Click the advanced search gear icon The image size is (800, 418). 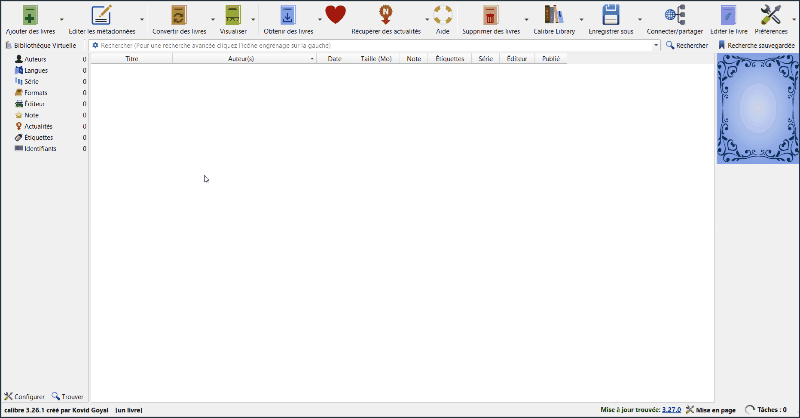click(95, 45)
